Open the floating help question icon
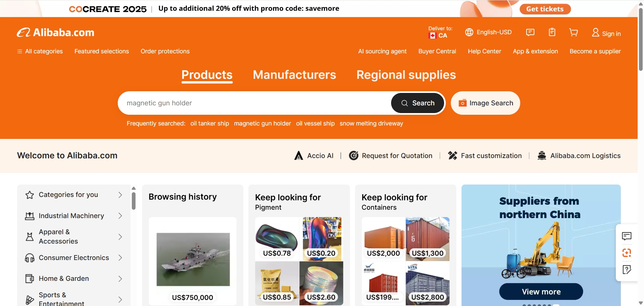 pyautogui.click(x=627, y=269)
